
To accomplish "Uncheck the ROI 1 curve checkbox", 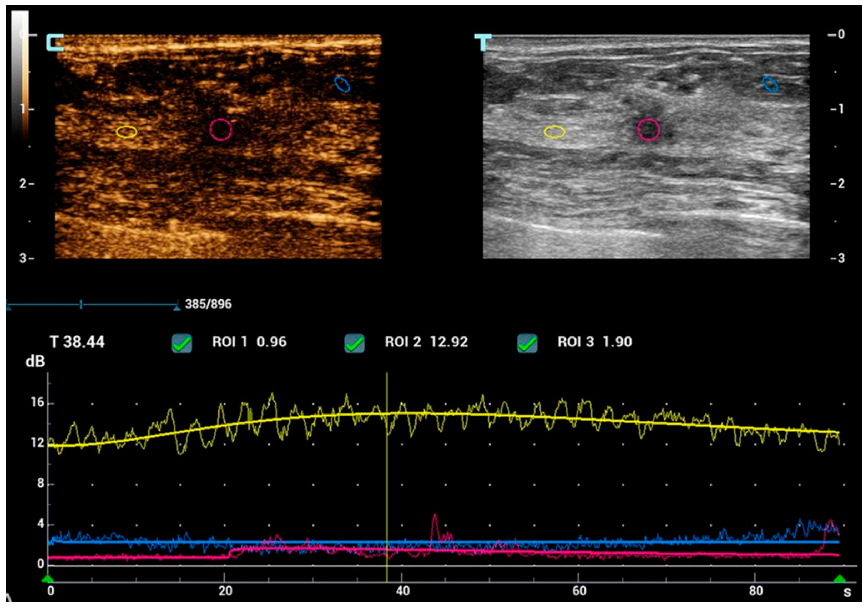I will click(x=181, y=343).
